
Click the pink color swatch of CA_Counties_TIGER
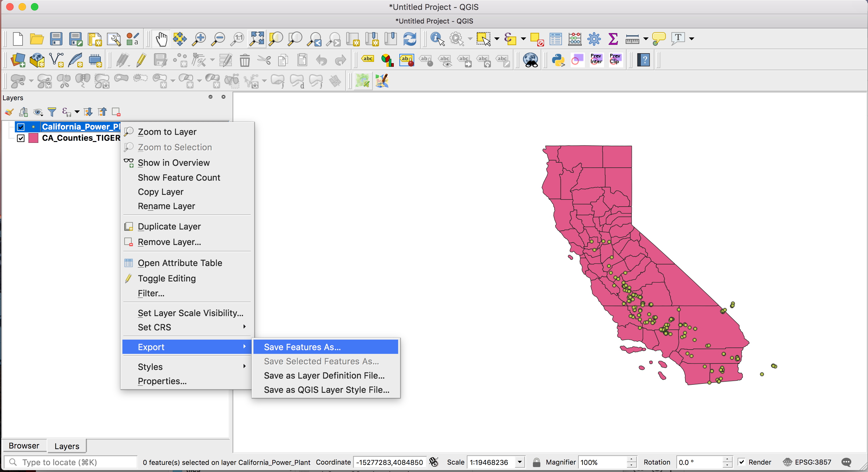(x=33, y=138)
